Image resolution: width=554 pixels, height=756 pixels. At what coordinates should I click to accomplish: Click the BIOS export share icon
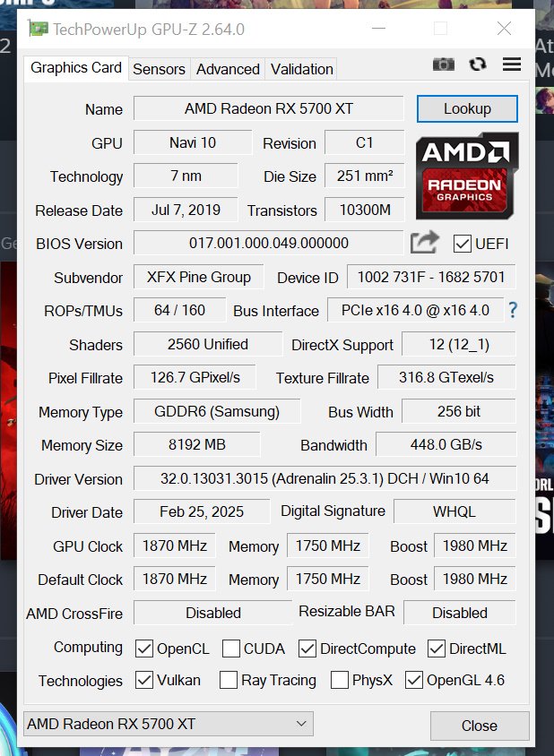(x=424, y=243)
